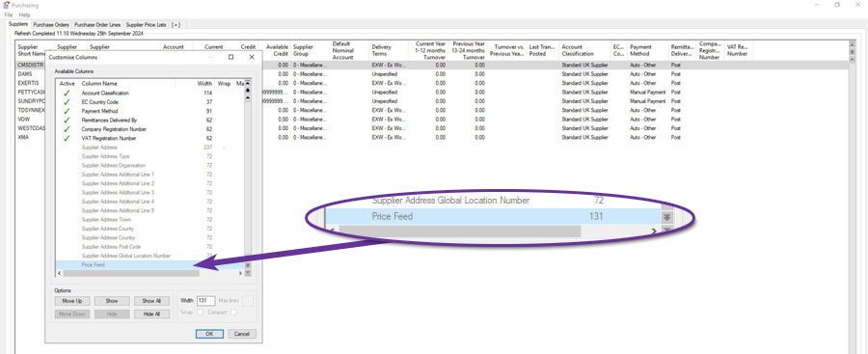This screenshot has width=868, height=354.
Task: Click scroll-to-top arrow in dialog list
Action: tap(248, 83)
